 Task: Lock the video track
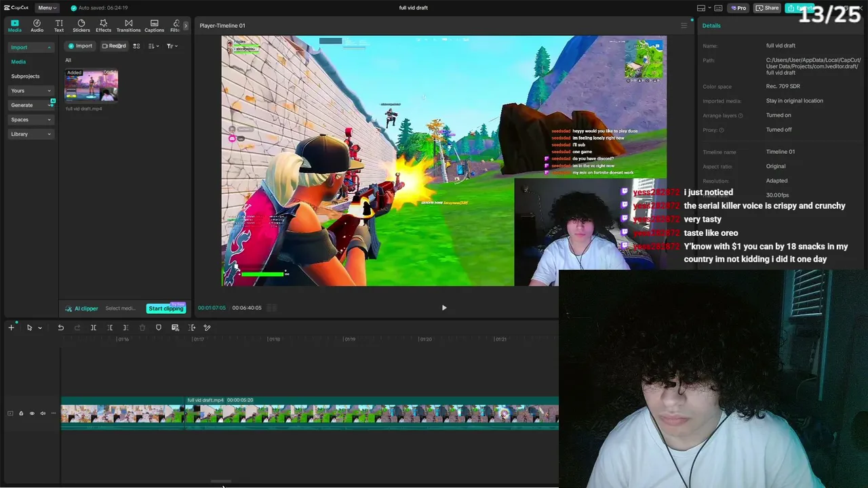pos(21,413)
